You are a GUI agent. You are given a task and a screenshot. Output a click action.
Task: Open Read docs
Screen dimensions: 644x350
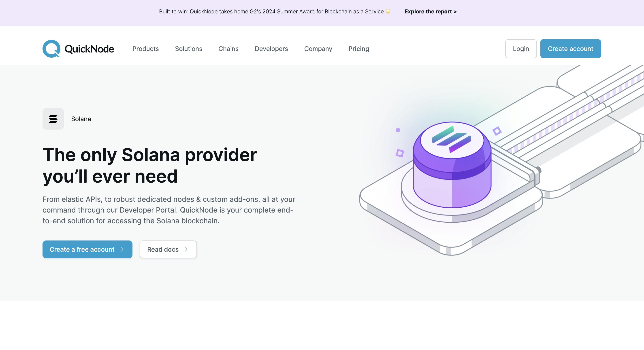coord(168,249)
